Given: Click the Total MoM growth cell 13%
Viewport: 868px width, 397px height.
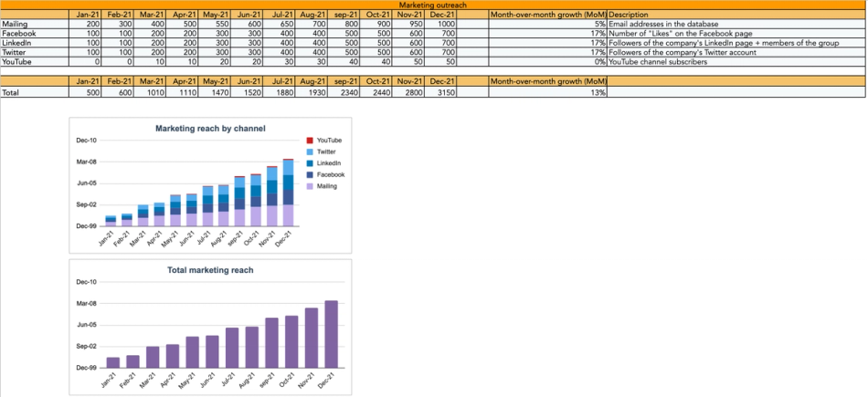Looking at the screenshot, I should point(548,93).
